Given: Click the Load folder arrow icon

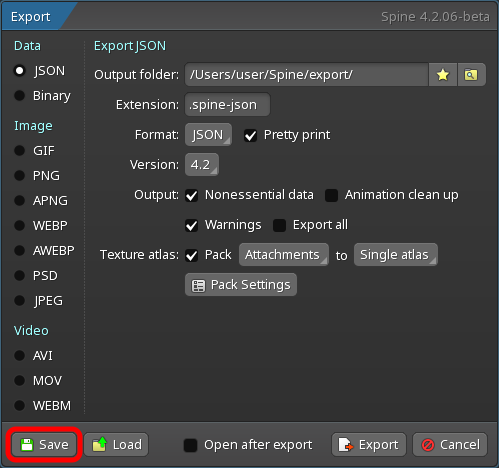Looking at the screenshot, I should pos(100,444).
